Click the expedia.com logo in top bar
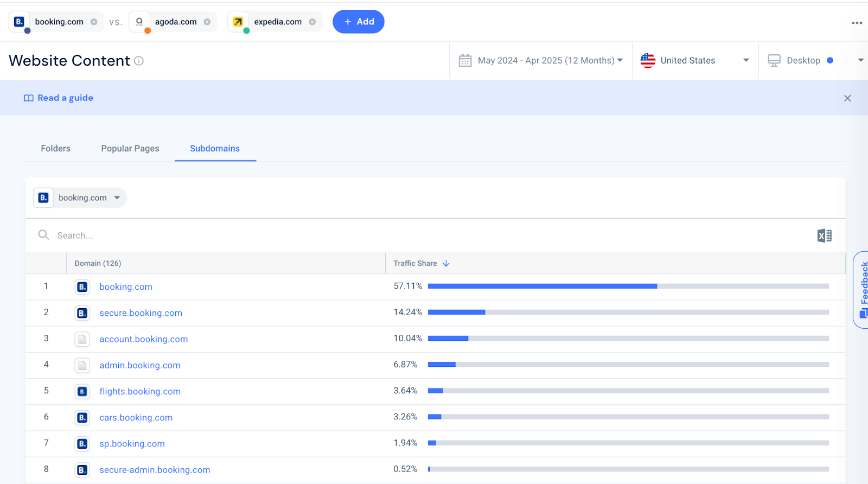Screen dimensions: 868x484 [238, 22]
